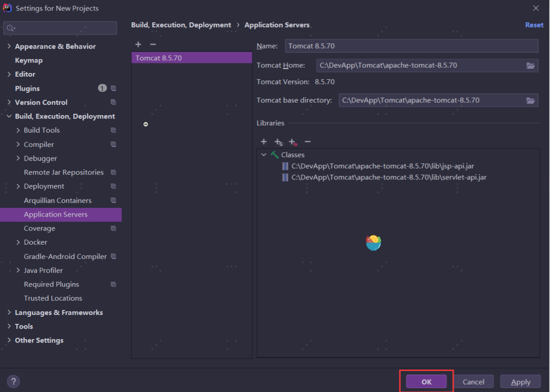
Task: Click the Classes hammer icon
Action: (275, 155)
